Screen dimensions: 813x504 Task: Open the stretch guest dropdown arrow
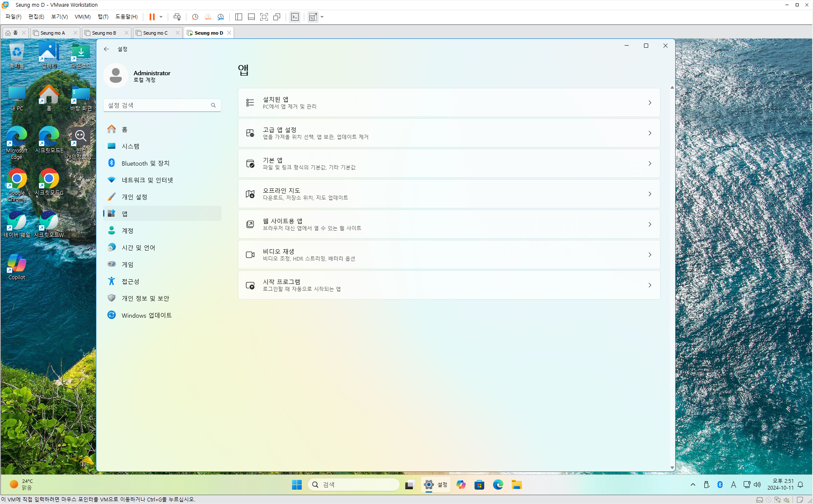tap(322, 17)
